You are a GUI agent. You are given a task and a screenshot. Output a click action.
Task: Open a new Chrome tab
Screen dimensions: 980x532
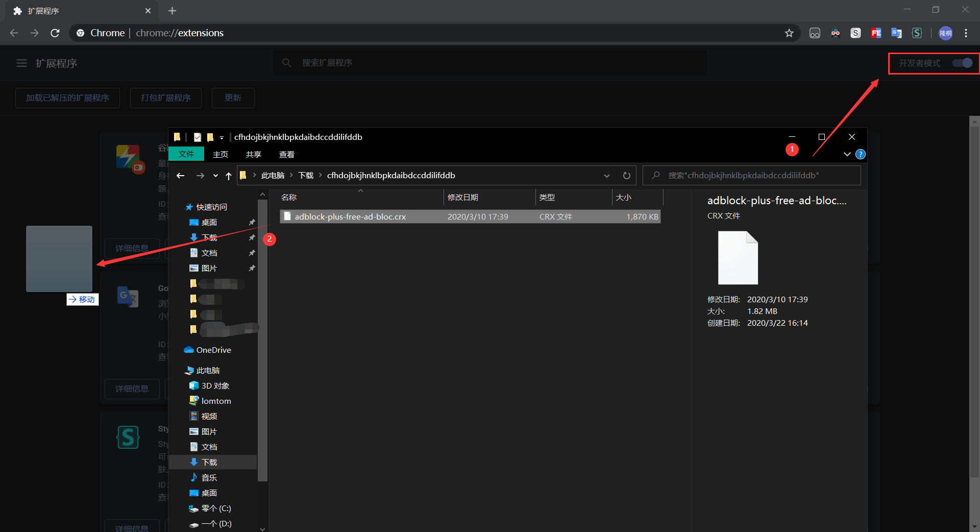point(172,11)
